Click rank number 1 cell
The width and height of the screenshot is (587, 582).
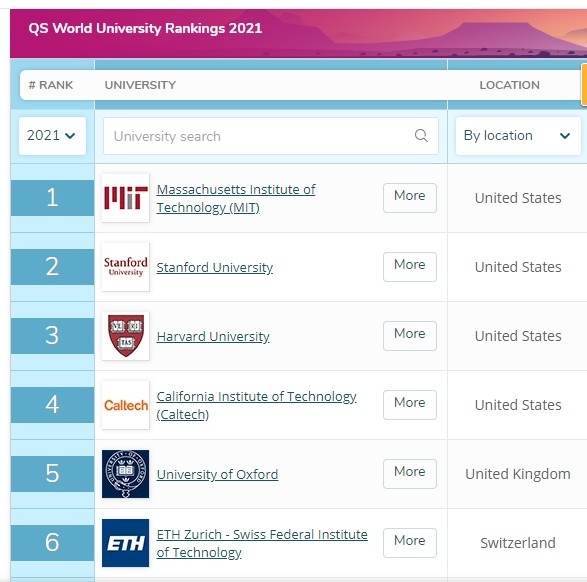(52, 198)
